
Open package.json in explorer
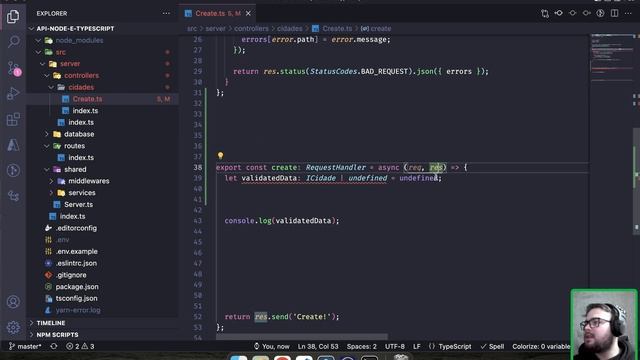tap(77, 287)
